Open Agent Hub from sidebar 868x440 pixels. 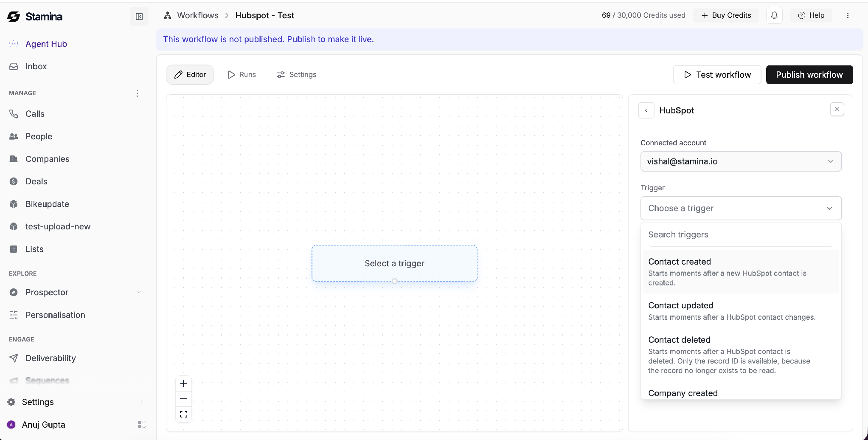46,44
